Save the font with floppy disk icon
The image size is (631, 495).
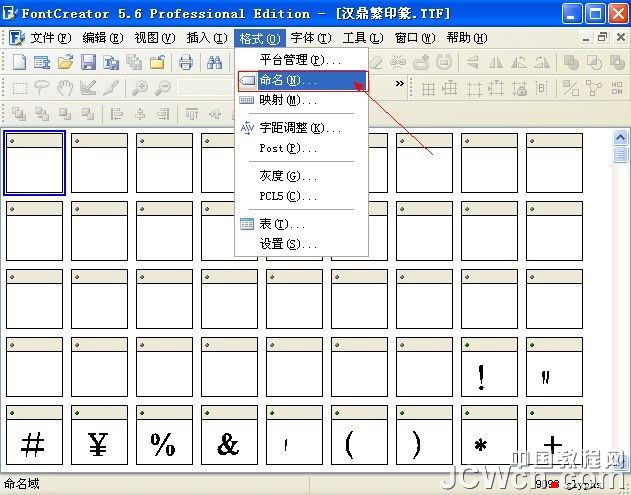coord(88,62)
